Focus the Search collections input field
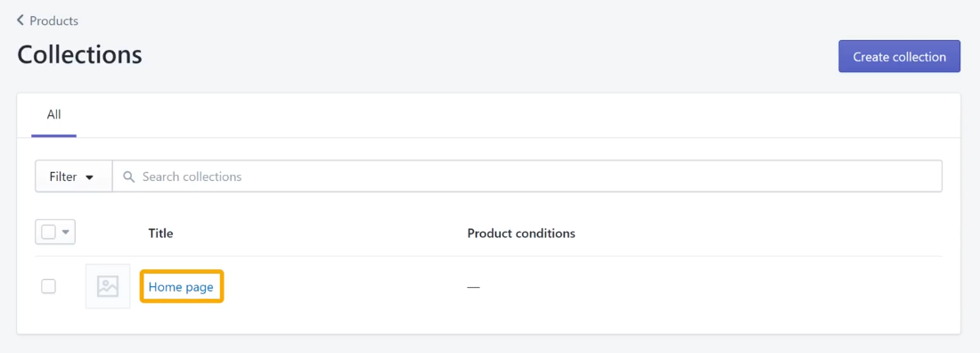Viewport: 980px width, 353px height. [527, 176]
